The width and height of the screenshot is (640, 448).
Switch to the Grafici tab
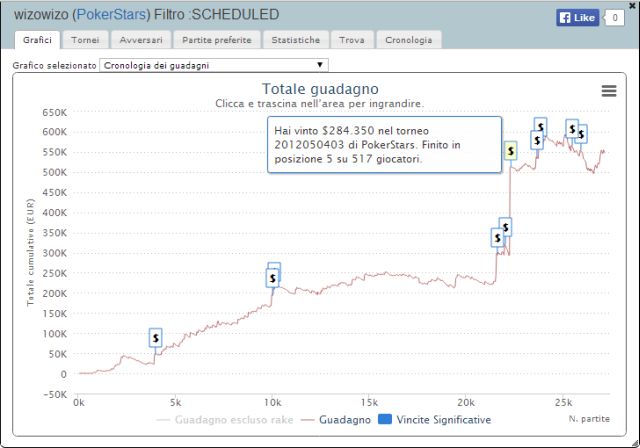click(x=37, y=40)
